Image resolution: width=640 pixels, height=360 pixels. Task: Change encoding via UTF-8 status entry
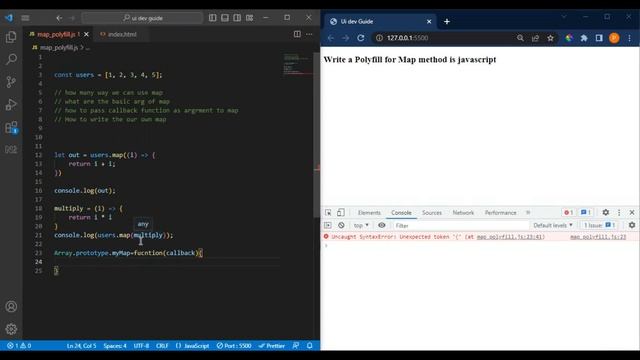click(x=141, y=346)
